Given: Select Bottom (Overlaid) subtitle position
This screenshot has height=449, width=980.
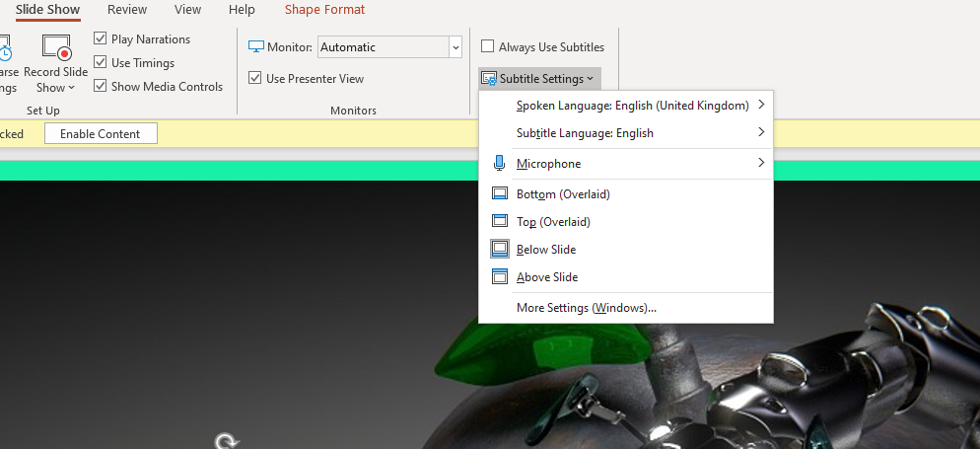Looking at the screenshot, I should 626,193.
